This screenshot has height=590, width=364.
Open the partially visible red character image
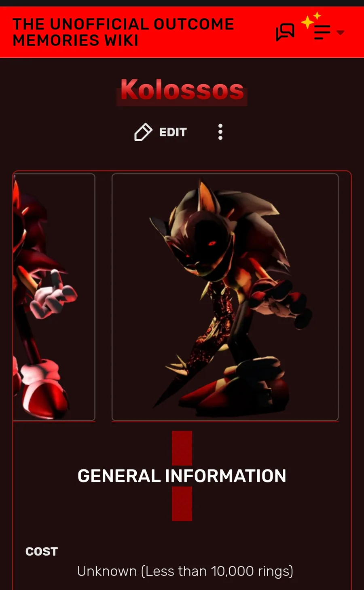(54, 297)
